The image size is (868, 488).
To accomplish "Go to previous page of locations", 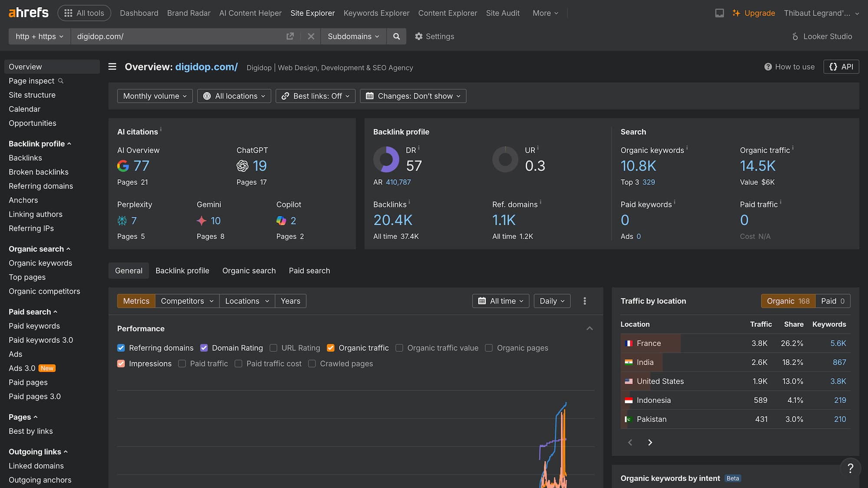I will [630, 442].
